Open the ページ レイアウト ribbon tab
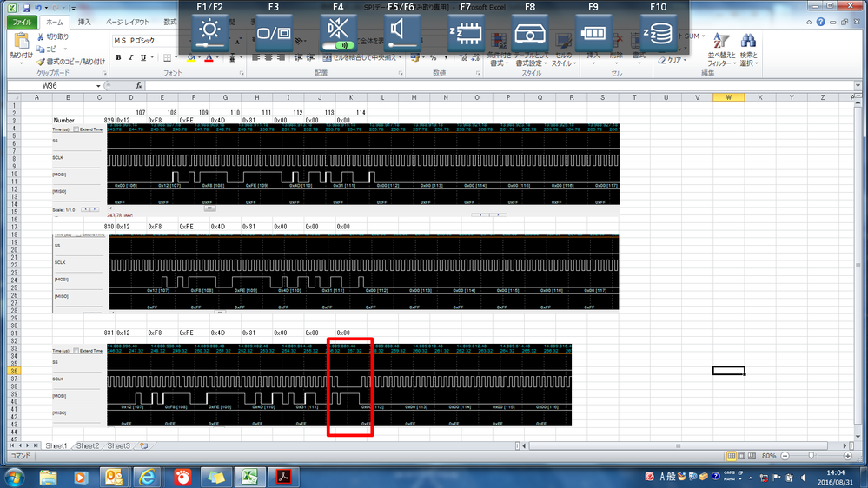868x488 pixels. pyautogui.click(x=128, y=22)
